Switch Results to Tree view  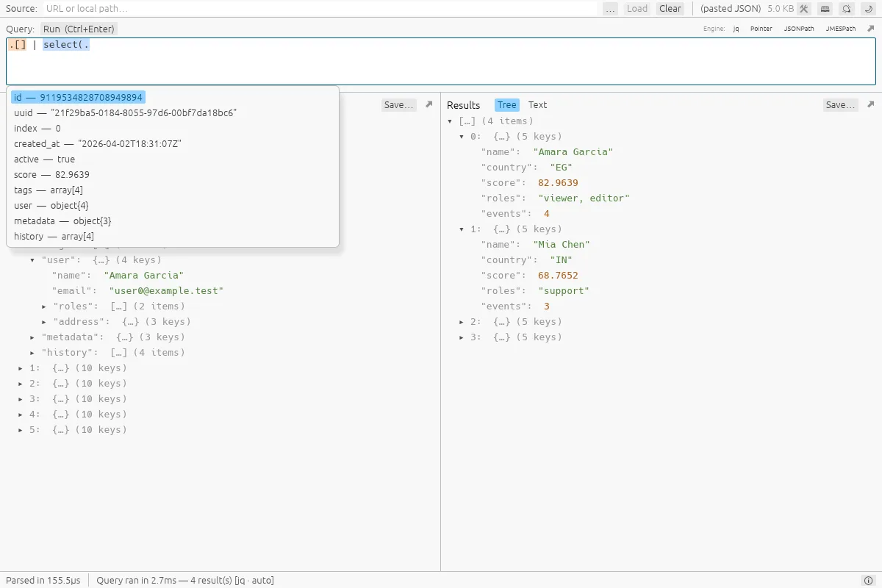pos(506,105)
